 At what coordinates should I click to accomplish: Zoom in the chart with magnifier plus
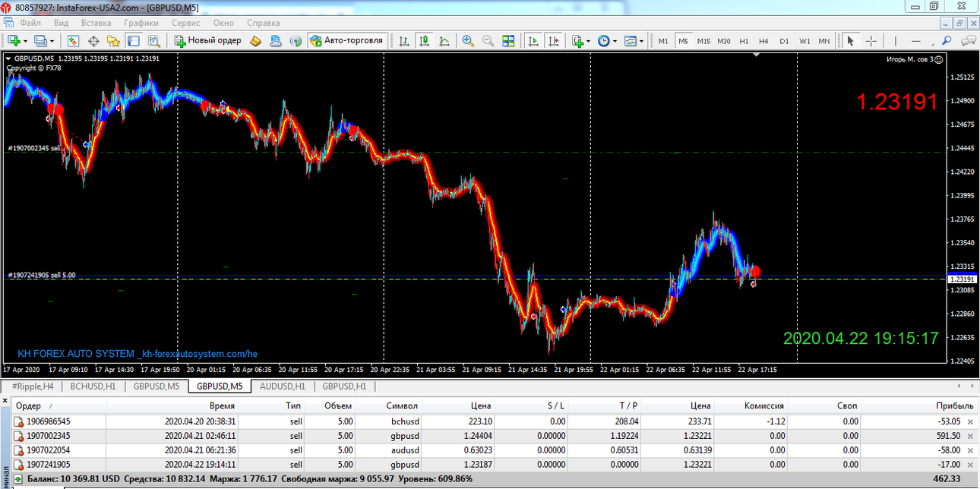468,41
